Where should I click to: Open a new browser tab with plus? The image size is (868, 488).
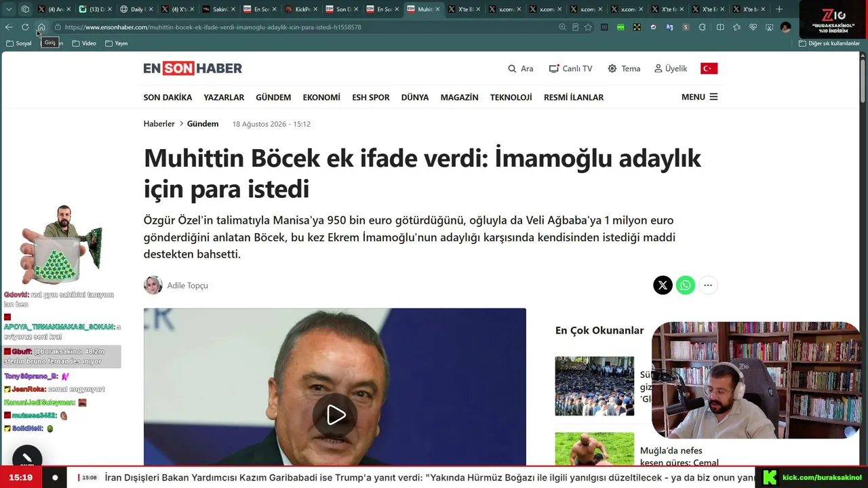779,9
